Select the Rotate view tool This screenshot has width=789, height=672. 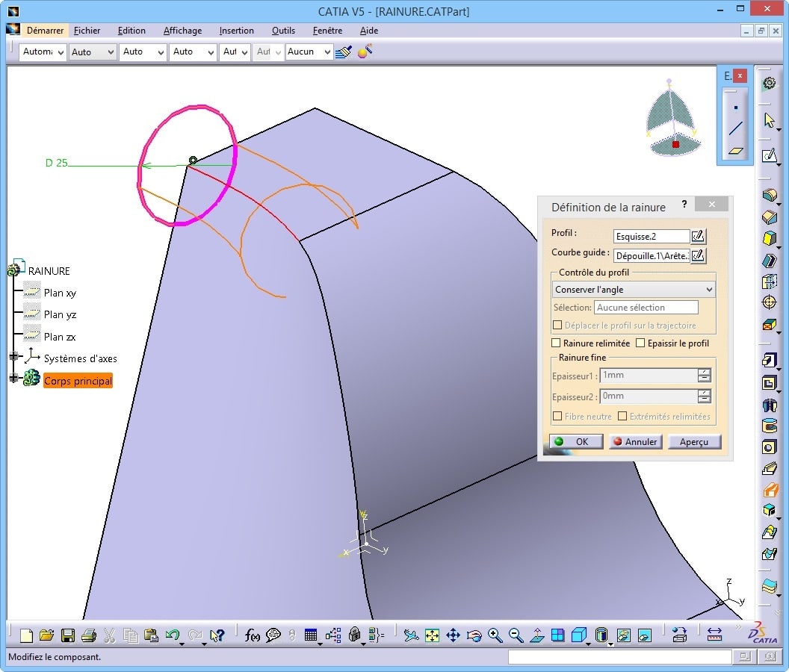pyautogui.click(x=474, y=635)
